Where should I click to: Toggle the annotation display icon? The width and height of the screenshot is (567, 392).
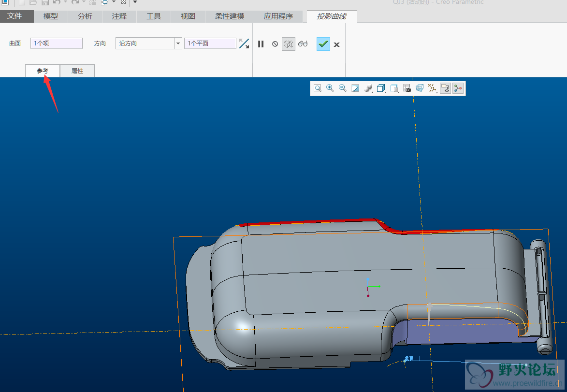pos(446,88)
